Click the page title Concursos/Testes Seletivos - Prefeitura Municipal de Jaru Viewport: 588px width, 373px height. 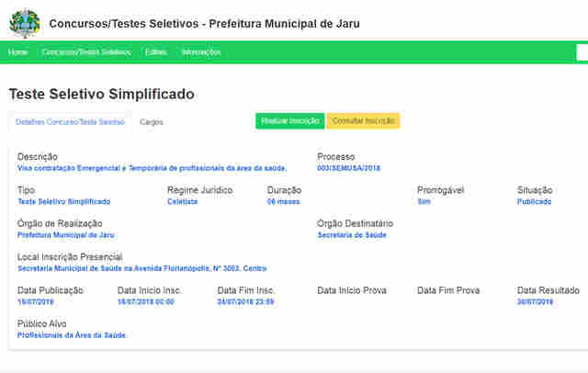204,24
